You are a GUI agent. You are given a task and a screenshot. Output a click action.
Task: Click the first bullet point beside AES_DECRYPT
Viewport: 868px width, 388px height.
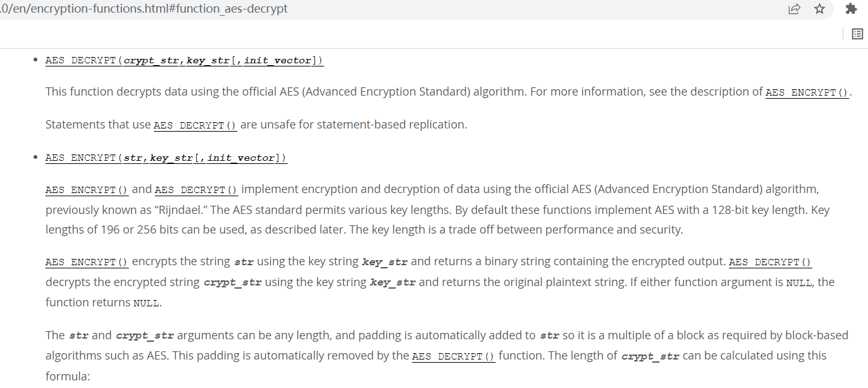pyautogui.click(x=35, y=58)
